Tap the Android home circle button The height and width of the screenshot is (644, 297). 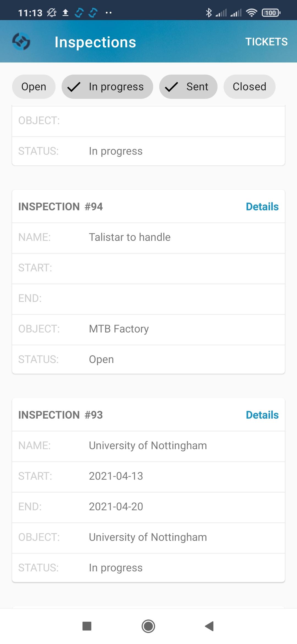tap(148, 626)
